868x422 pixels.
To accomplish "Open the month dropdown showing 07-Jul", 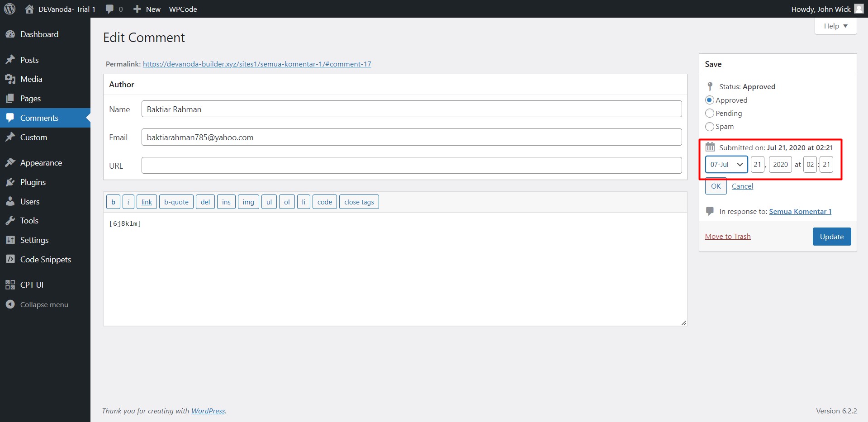I will click(726, 165).
